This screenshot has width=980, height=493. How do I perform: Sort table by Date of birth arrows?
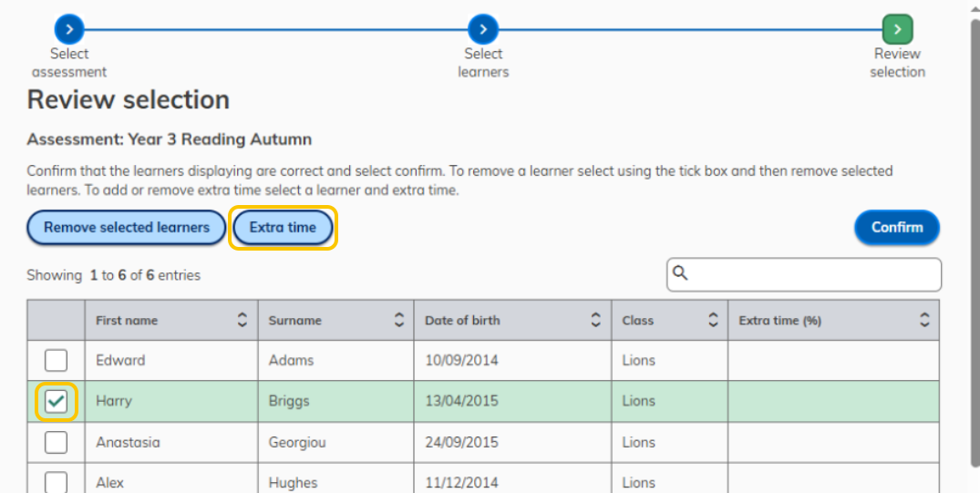tap(596, 321)
